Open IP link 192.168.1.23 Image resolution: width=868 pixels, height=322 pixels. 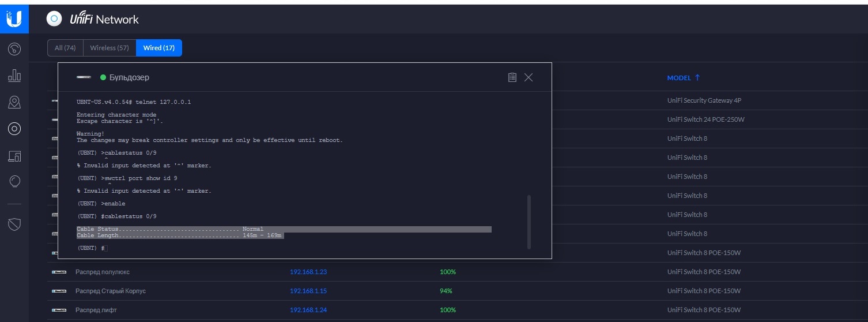click(x=308, y=272)
